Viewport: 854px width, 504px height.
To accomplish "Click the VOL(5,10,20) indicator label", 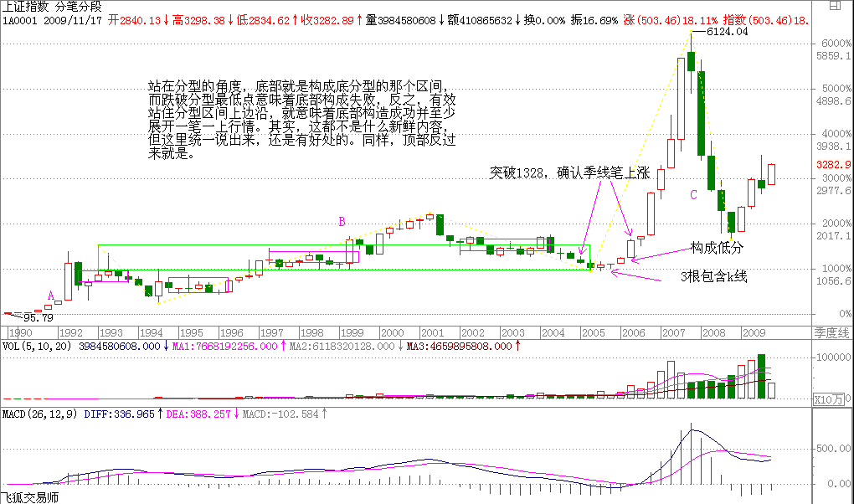I will coord(39,346).
